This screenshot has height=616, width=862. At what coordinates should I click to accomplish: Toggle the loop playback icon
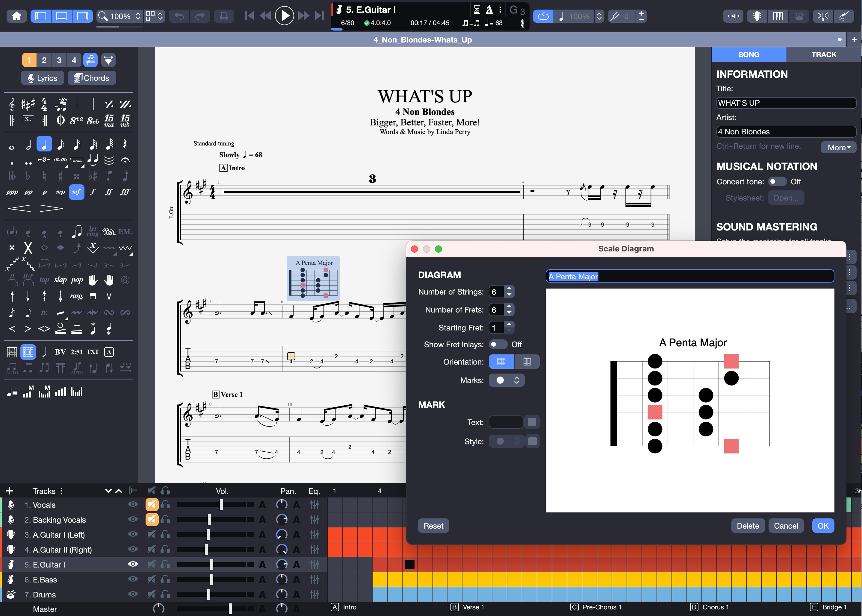click(543, 16)
